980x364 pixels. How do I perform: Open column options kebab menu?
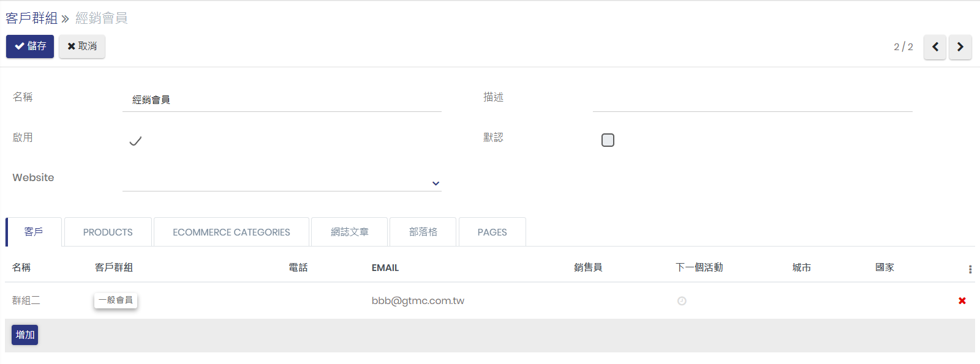coord(970,269)
